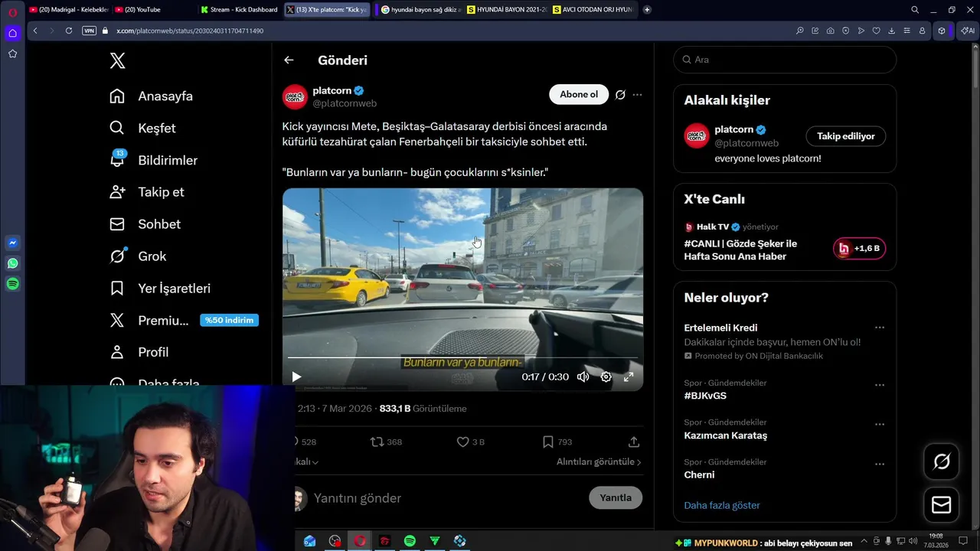Click the browser tab search magnifier
Image resolution: width=980 pixels, height=551 pixels.
pos(915,9)
